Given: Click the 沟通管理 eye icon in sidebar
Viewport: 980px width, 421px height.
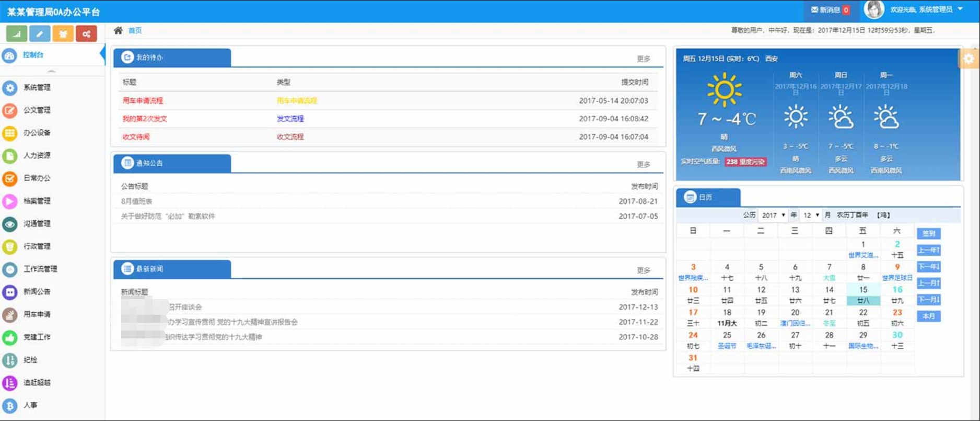Looking at the screenshot, I should tap(10, 224).
